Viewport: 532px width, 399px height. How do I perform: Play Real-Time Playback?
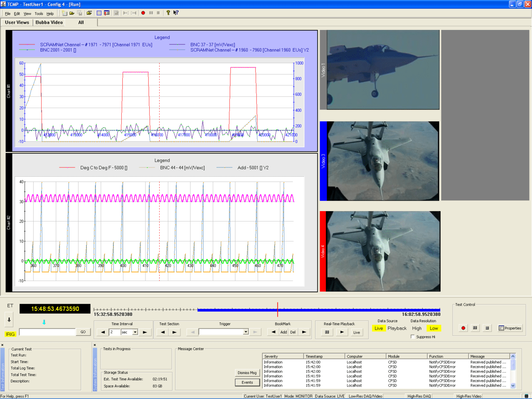pyautogui.click(x=342, y=332)
